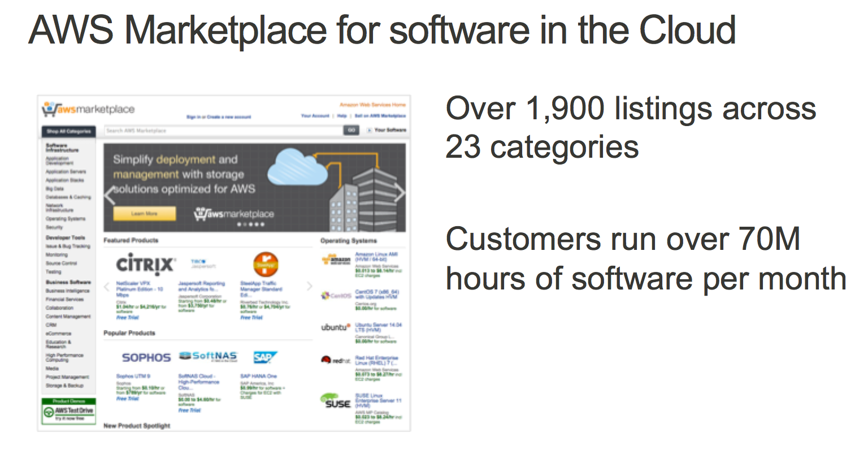Open the Sophos product logo

(146, 357)
